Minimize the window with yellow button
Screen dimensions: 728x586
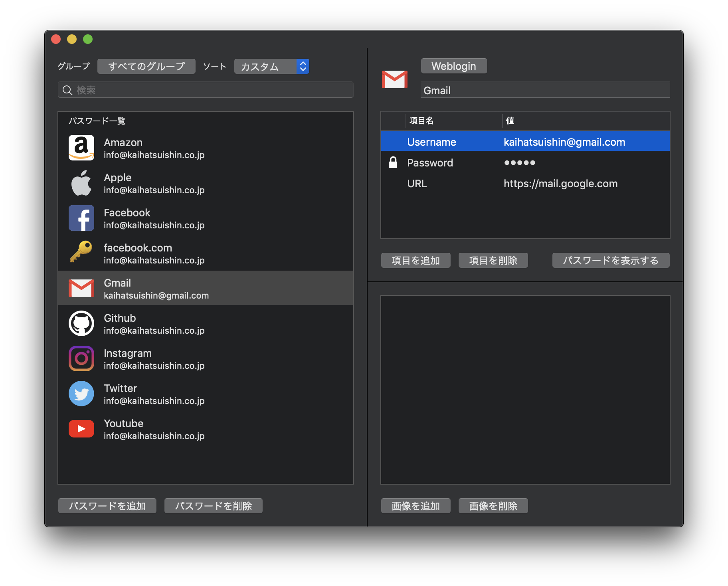coord(72,39)
